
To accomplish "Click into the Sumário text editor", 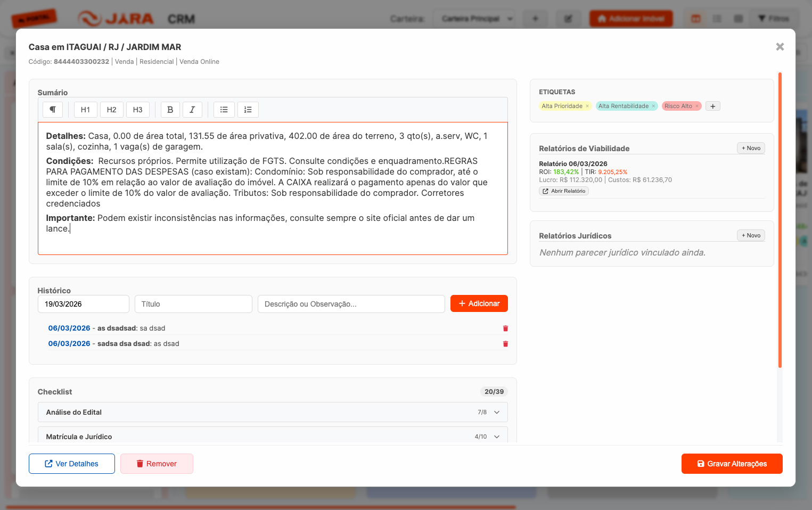I will click(273, 188).
